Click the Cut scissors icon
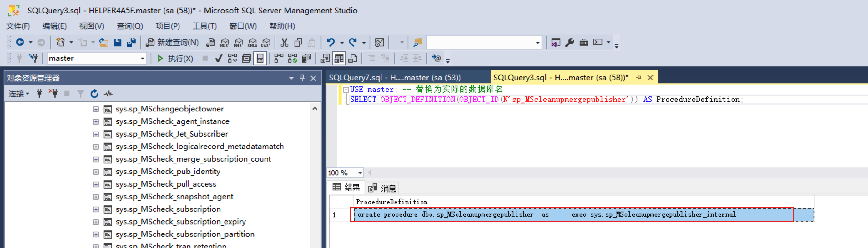Viewport: 868px width, 248px height. pyautogui.click(x=285, y=43)
